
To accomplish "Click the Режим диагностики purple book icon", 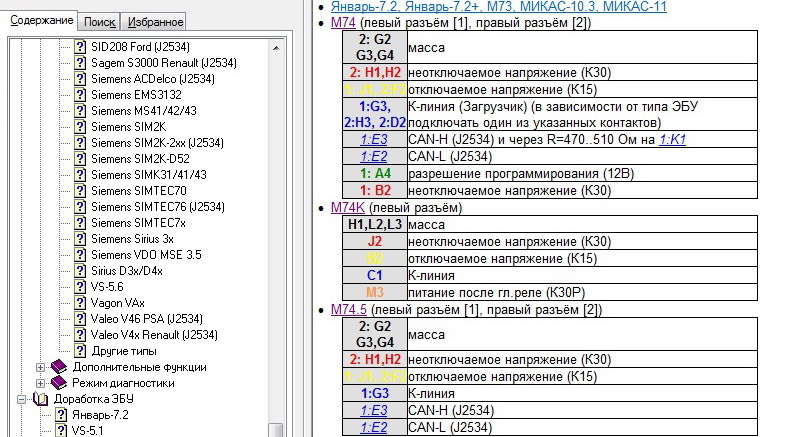I will pos(59,383).
